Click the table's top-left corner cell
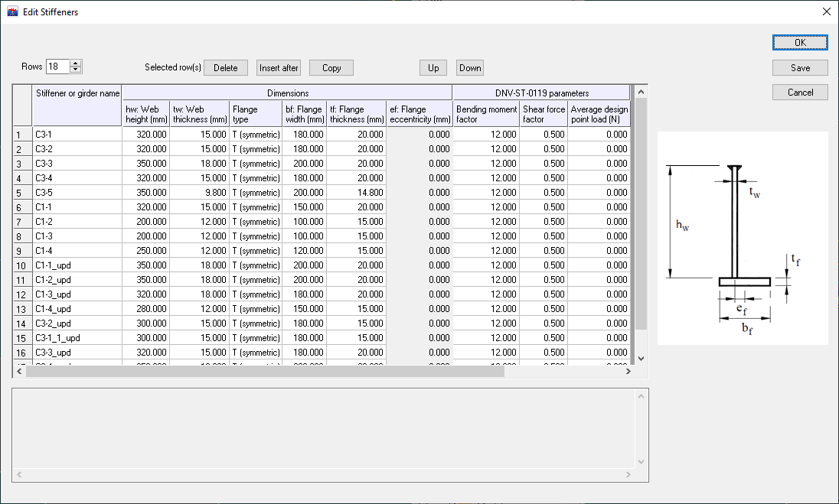 (x=22, y=106)
